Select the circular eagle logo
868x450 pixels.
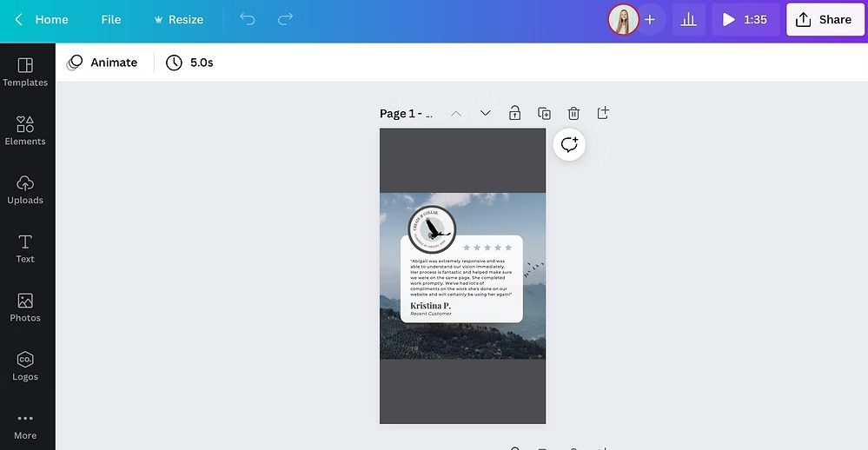tap(432, 229)
